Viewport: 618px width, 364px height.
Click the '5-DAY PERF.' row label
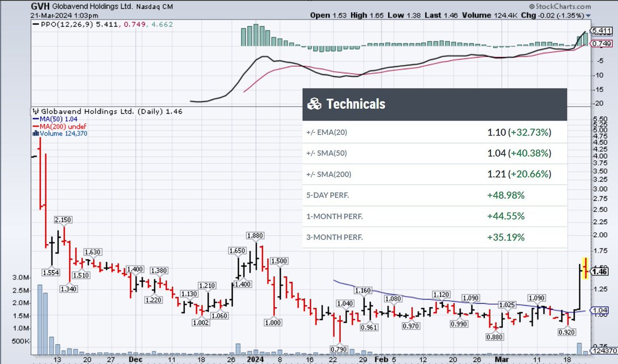(327, 196)
